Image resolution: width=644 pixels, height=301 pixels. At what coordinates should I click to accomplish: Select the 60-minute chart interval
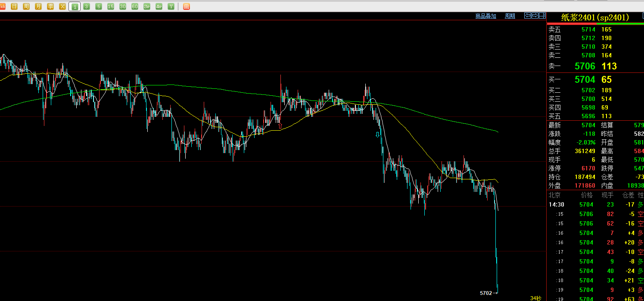pos(135,6)
